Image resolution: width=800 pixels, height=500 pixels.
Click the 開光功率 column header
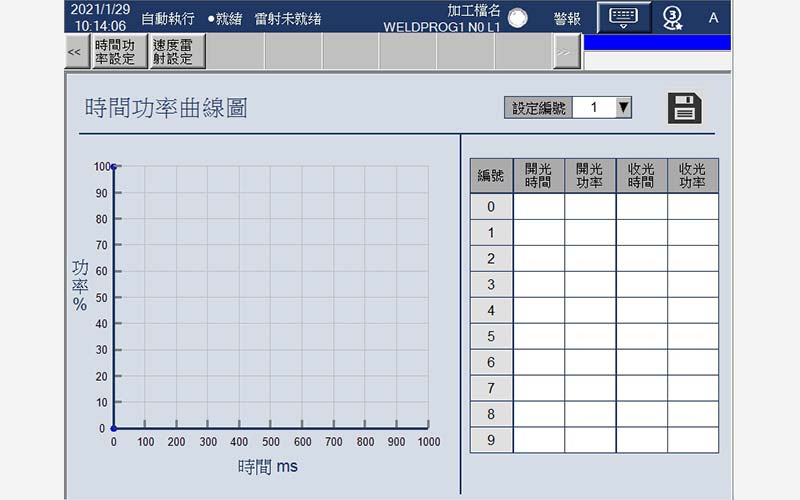pos(590,176)
